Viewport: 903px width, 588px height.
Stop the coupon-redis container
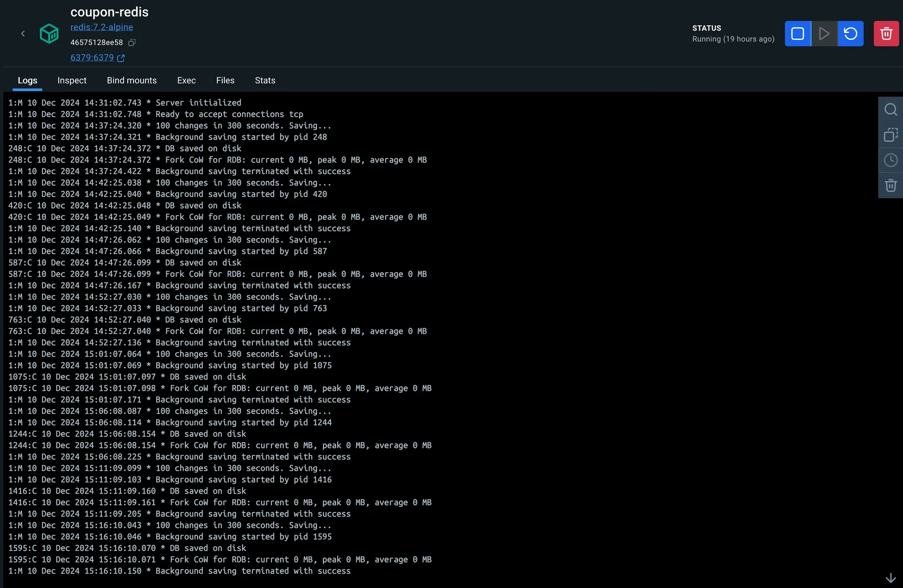coord(797,33)
